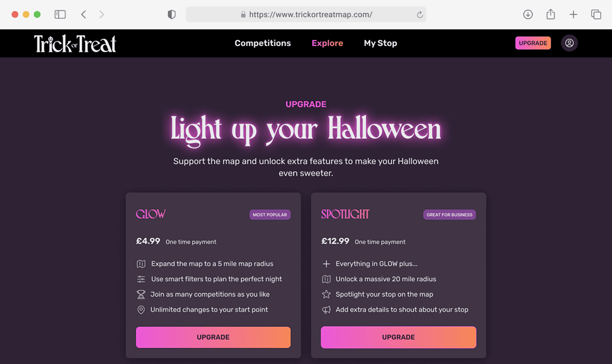This screenshot has width=612, height=364.
Task: Open the Competitions menu item
Action: (x=262, y=43)
